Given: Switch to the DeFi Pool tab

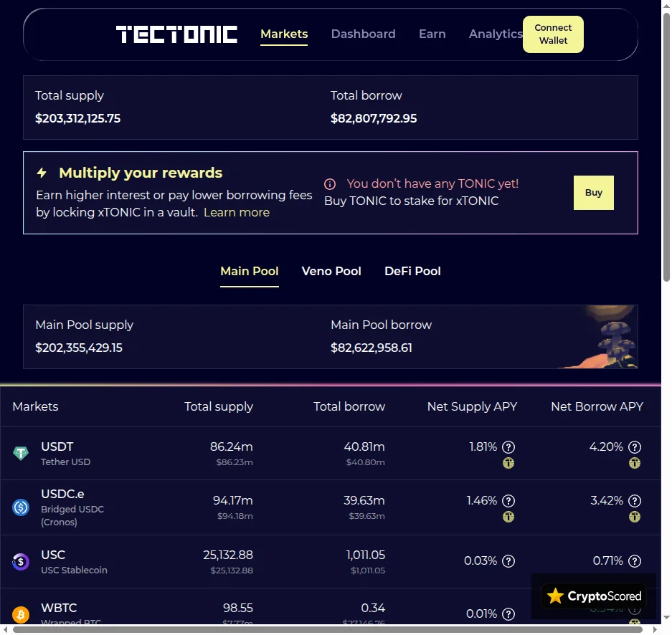Looking at the screenshot, I should pos(412,271).
